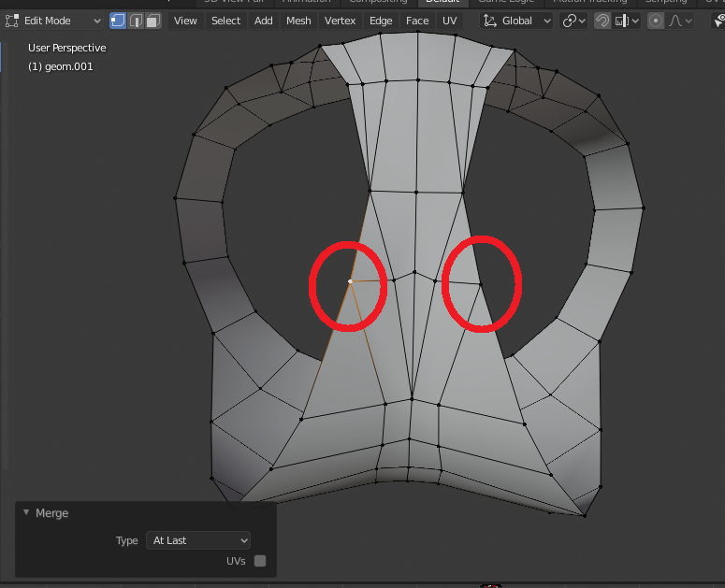Toggle snapping with the magnet icon
The height and width of the screenshot is (588, 725).
click(602, 21)
